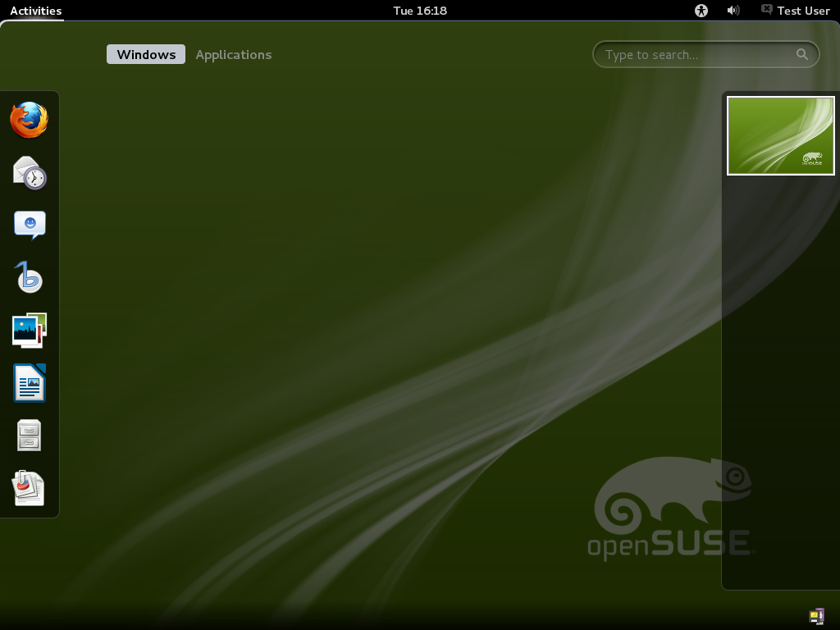The height and width of the screenshot is (630, 840).
Task: Switch to the Windows view
Action: (146, 54)
